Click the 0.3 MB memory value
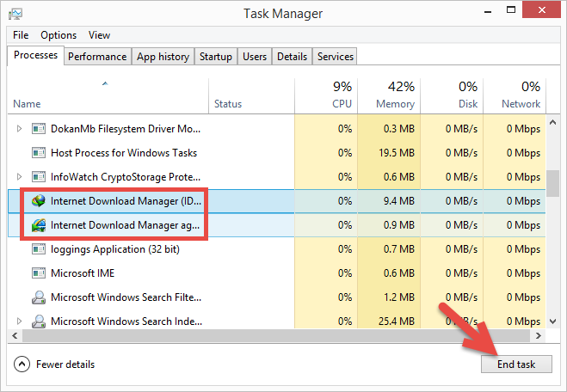The height and width of the screenshot is (392, 567). (399, 129)
